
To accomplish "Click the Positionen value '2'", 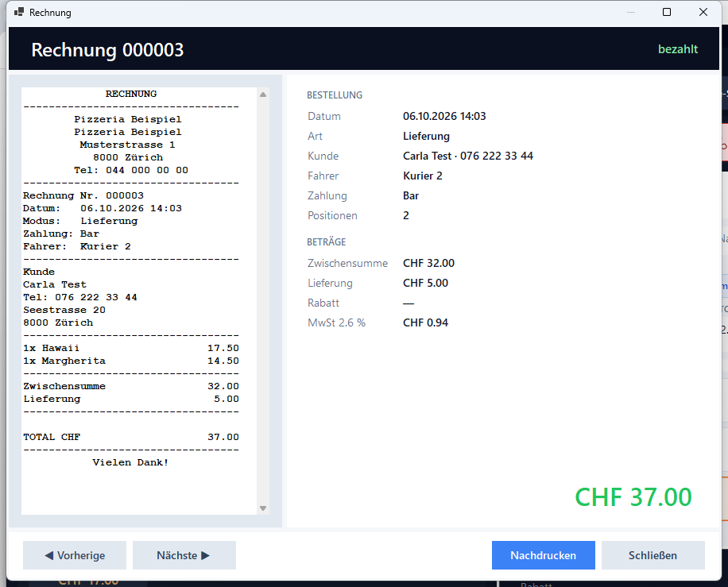I will [x=406, y=216].
